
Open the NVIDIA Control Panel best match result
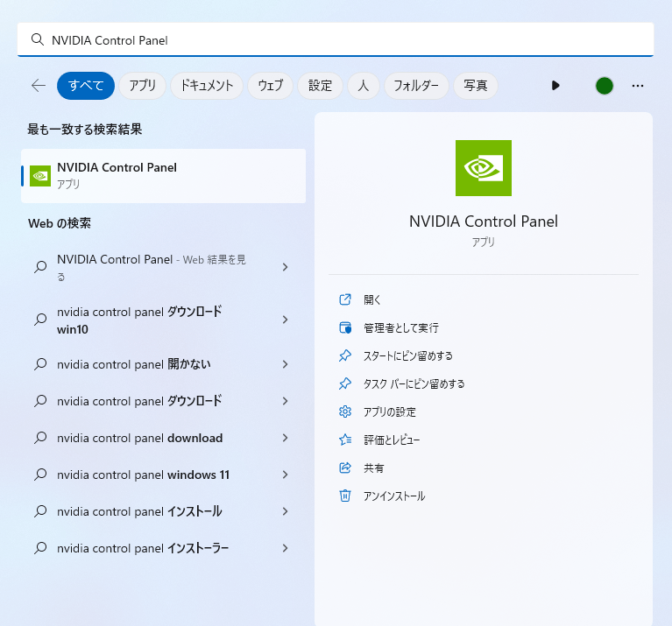click(163, 176)
